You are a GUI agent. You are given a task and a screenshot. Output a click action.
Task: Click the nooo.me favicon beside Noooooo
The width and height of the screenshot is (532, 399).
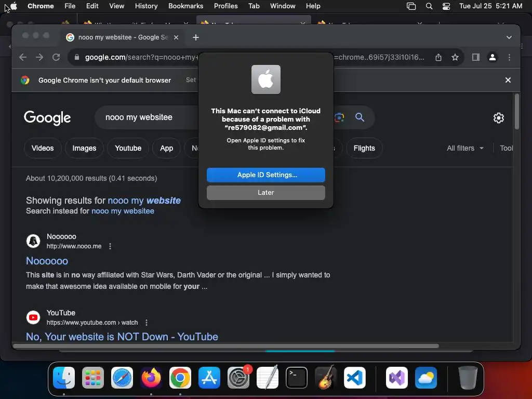33,241
